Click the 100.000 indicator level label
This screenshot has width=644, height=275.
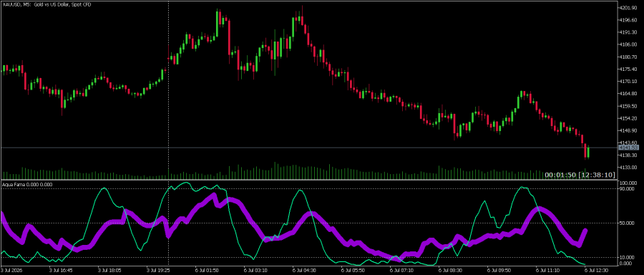click(x=628, y=183)
